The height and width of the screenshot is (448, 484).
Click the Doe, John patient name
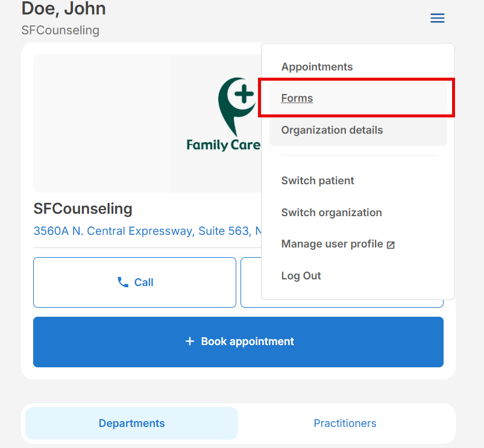point(63,8)
